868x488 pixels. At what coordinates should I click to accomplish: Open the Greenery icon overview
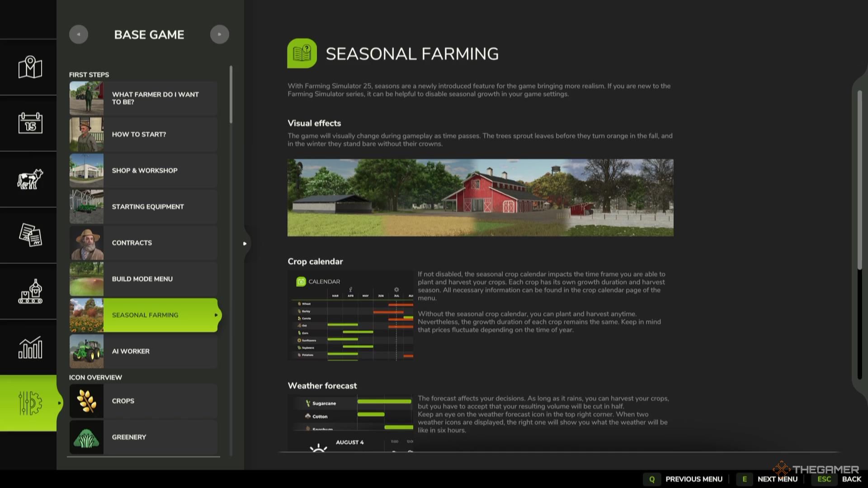click(143, 437)
